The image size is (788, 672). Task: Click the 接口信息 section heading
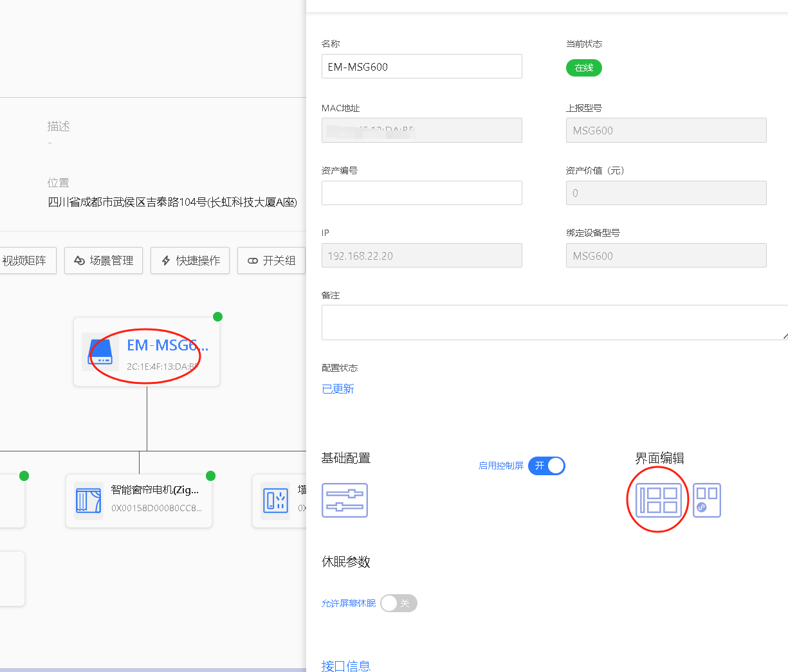tap(346, 666)
